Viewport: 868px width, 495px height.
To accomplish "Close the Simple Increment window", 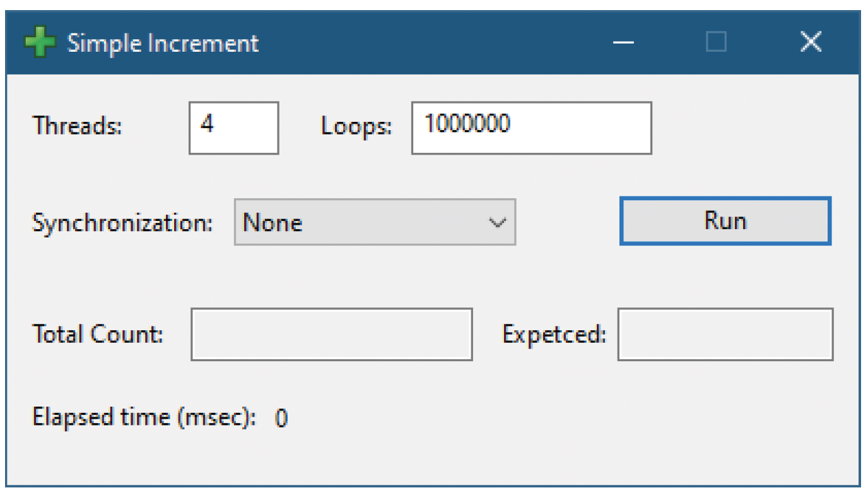I will [811, 43].
